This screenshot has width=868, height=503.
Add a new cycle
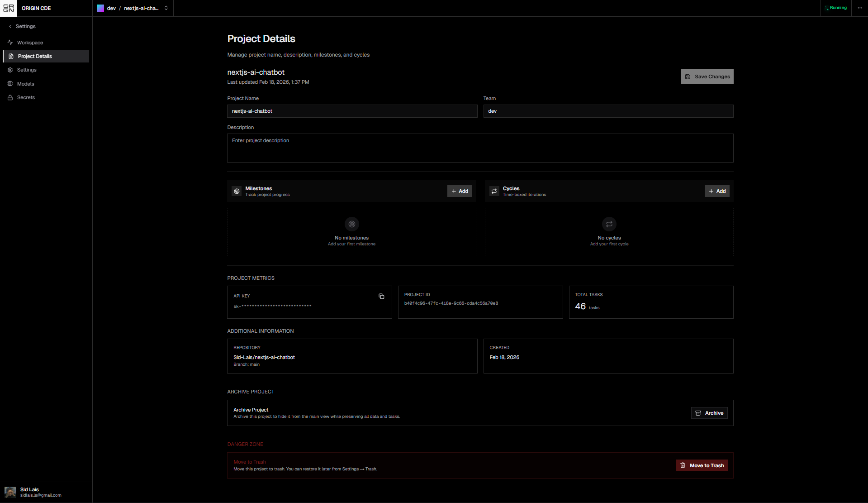tap(716, 191)
